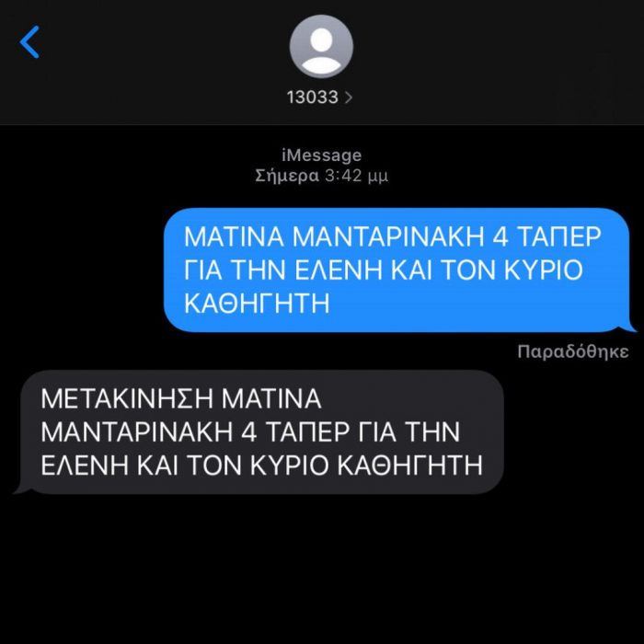The height and width of the screenshot is (644, 644).
Task: Tap the tail of the blue bubble
Action: 628,327
